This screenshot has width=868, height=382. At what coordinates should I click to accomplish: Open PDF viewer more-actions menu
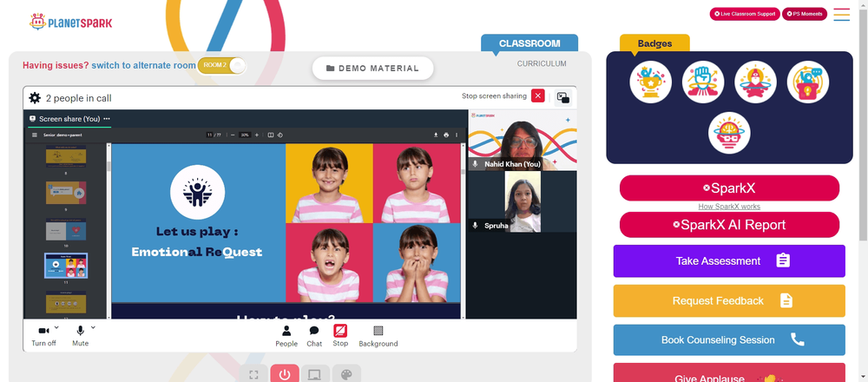[x=457, y=135]
